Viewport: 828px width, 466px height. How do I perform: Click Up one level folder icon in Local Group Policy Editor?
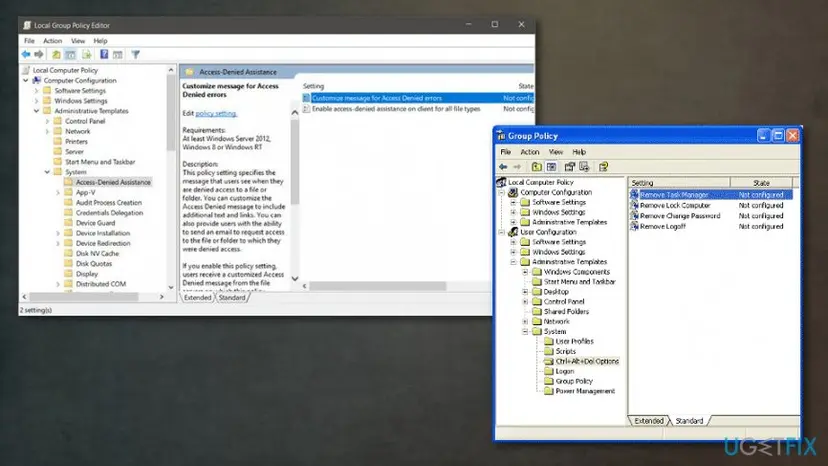[x=55, y=54]
